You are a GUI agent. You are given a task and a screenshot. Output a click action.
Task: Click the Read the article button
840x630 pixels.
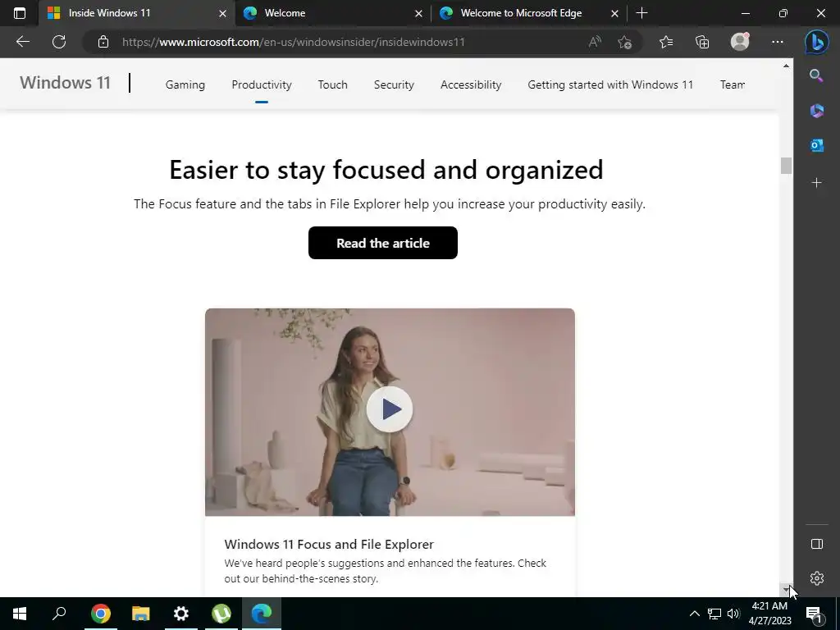click(382, 243)
